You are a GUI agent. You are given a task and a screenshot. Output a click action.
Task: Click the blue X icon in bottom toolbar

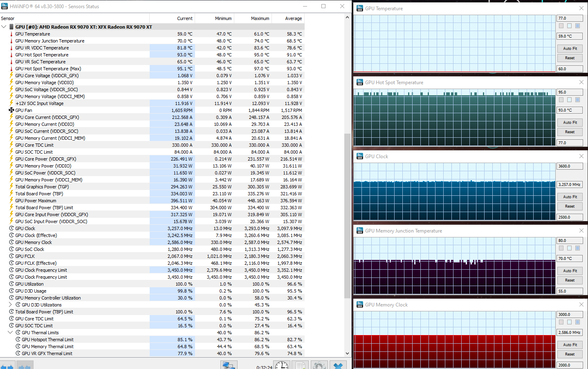coord(338,364)
